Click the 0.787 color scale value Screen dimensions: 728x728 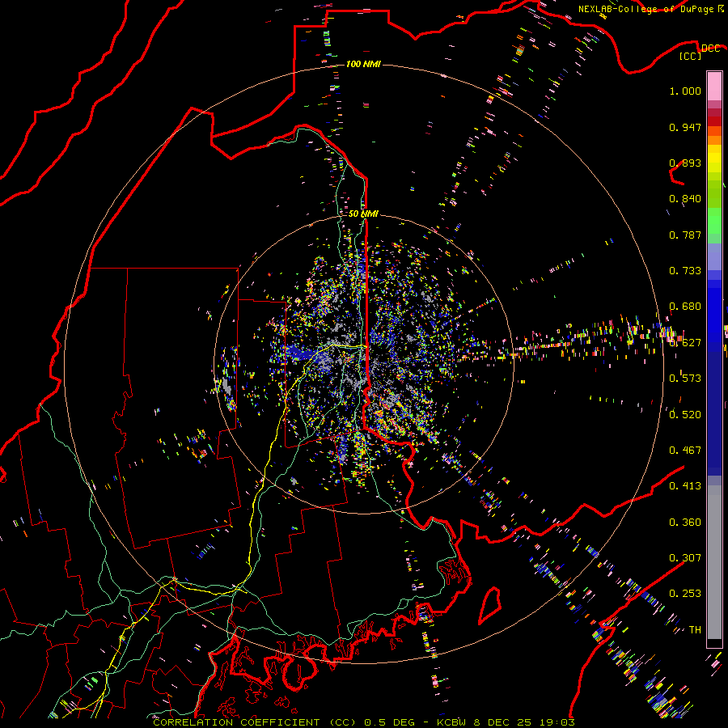685,235
